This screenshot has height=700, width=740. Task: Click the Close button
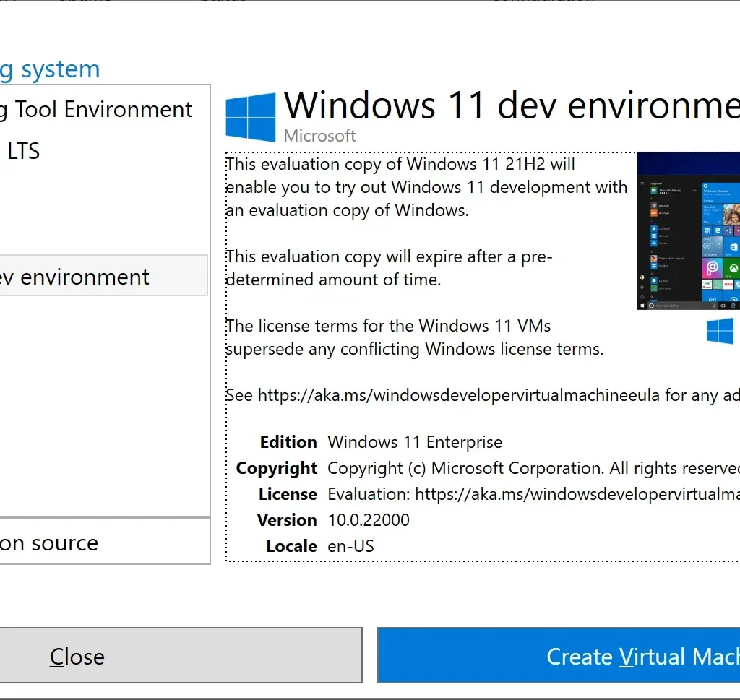[181, 655]
